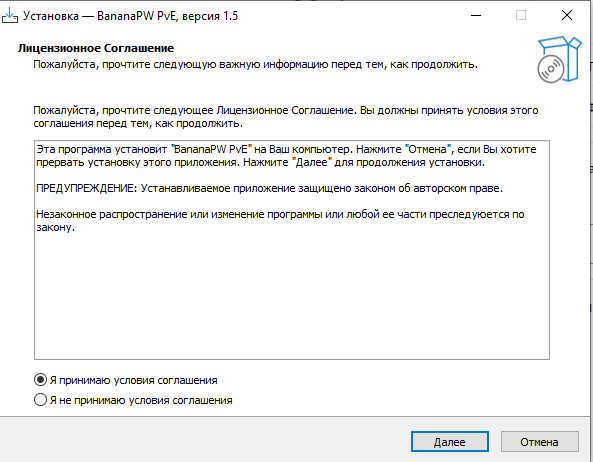The image size is (593, 462).
Task: Click the subheading about "важную информацию"
Action: (255, 64)
